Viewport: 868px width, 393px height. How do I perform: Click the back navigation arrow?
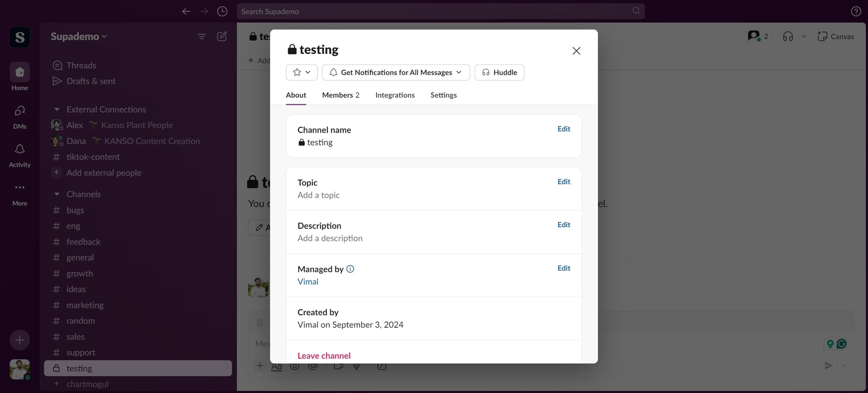186,11
